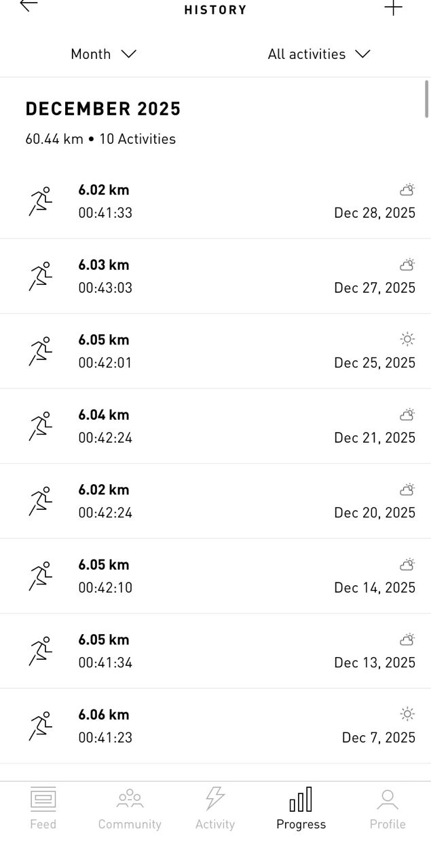Viewport: 431px width, 868px height.
Task: Click the vertical scrollbar handle
Action: [426, 99]
